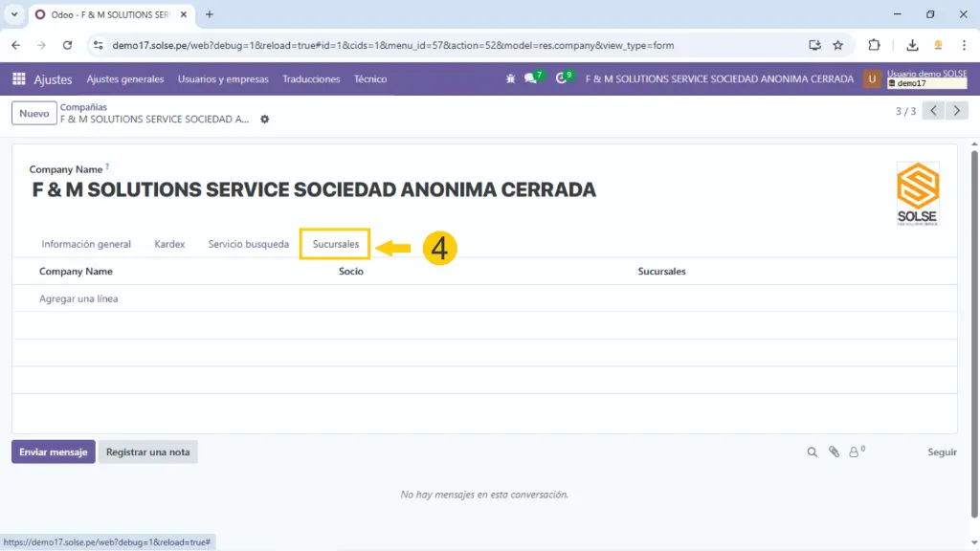Viewport: 980px width, 551px height.
Task: Switch to the Información general tab
Action: pos(86,244)
